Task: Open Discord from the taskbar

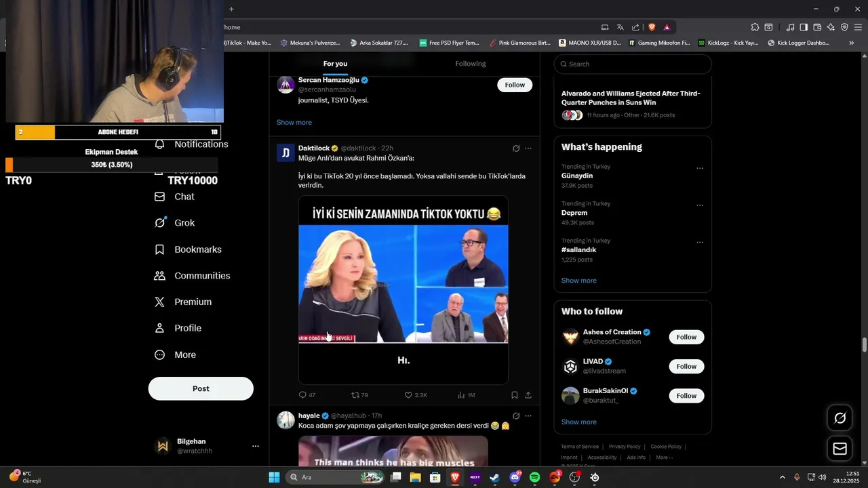Action: click(x=515, y=477)
